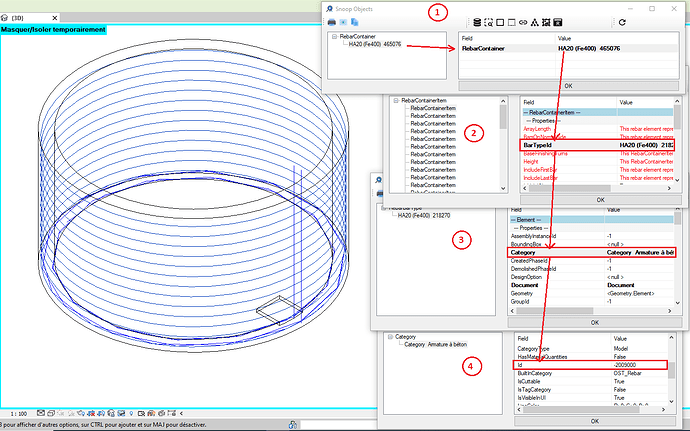Image resolution: width=690 pixels, height=431 pixels.
Task: Click Highlight Displacement Sets icon
Action: pyautogui.click(x=161, y=413)
